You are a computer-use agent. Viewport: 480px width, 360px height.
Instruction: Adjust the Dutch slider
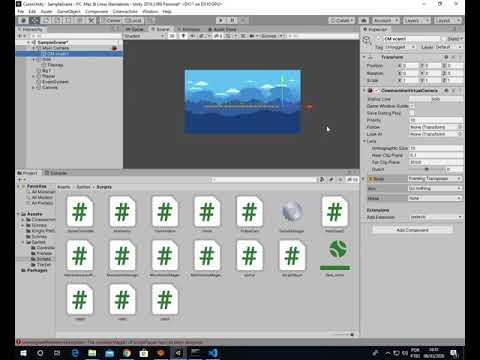[x=427, y=169]
